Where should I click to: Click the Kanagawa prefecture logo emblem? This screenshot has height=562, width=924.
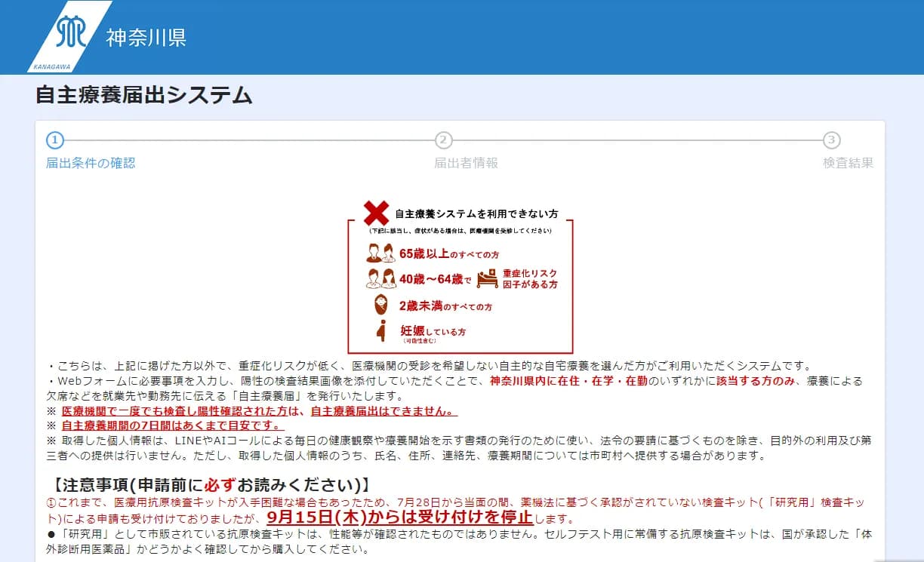coord(72,32)
